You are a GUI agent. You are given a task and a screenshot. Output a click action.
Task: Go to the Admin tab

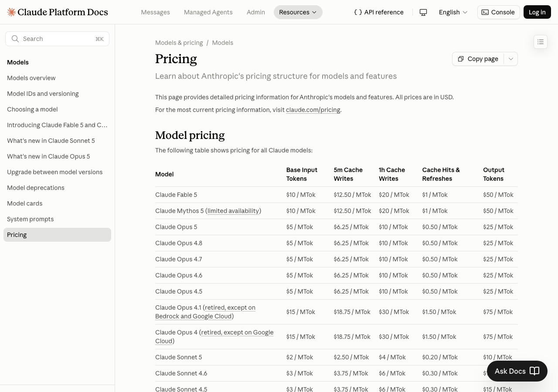point(256,12)
